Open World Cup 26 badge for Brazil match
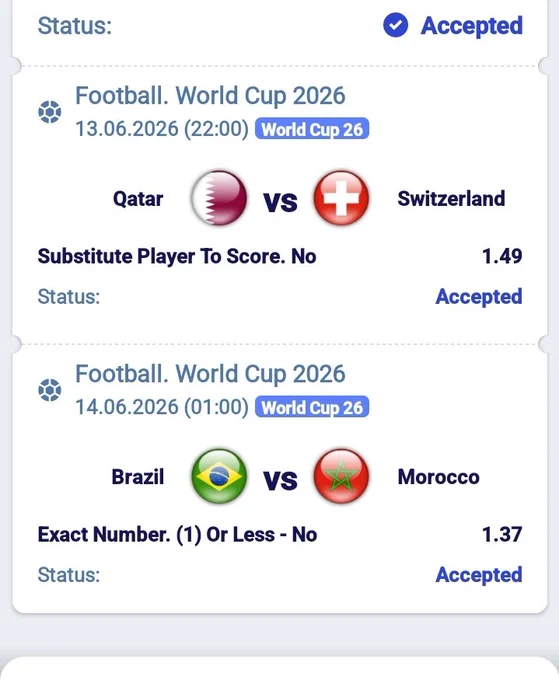This screenshot has width=559, height=680. (312, 407)
